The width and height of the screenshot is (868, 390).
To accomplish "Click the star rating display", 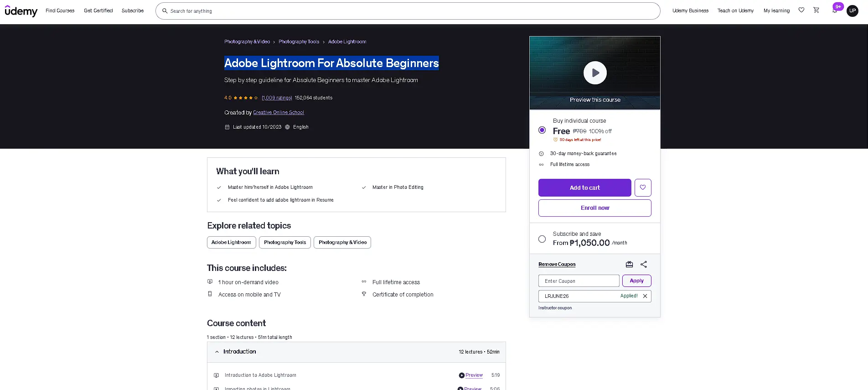I will [x=246, y=98].
